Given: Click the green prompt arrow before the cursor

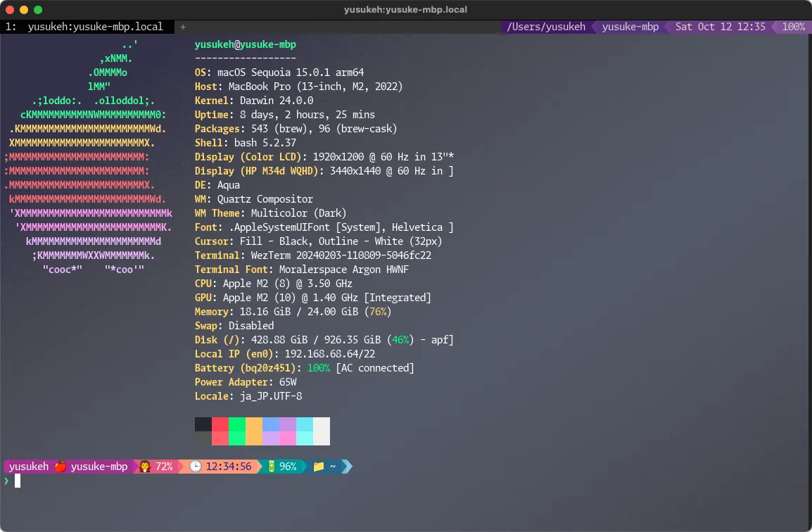Looking at the screenshot, I should click(x=6, y=481).
